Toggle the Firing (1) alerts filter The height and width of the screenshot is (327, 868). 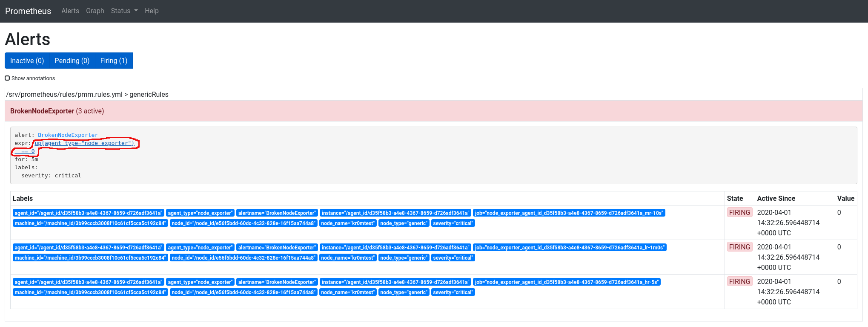(114, 61)
